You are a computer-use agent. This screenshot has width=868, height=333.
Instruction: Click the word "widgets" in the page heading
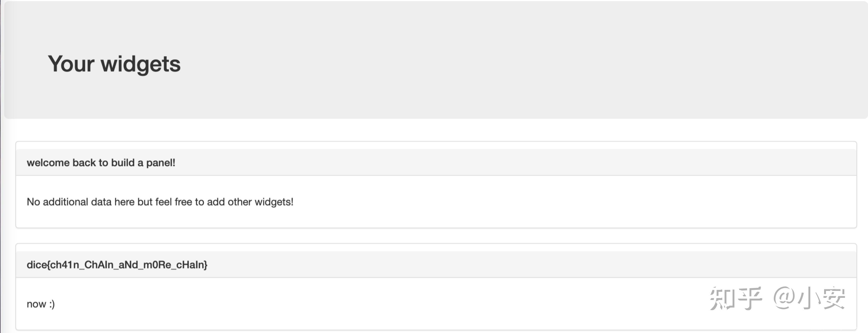pyautogui.click(x=140, y=64)
